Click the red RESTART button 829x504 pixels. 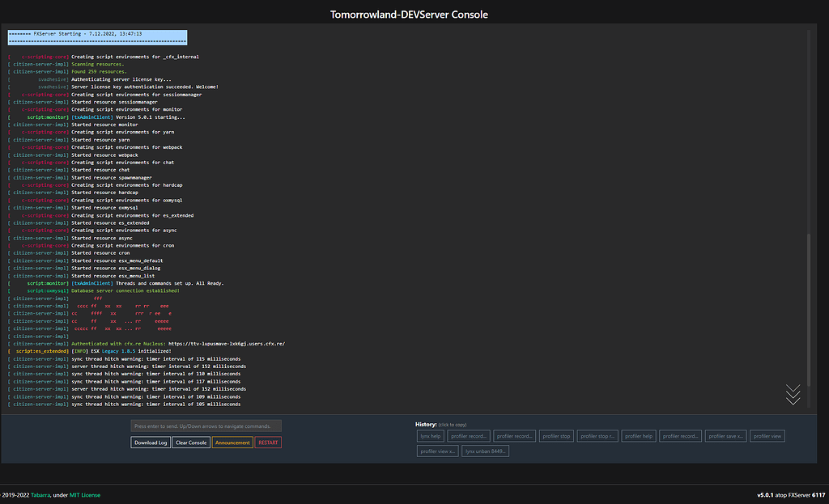pos(268,443)
